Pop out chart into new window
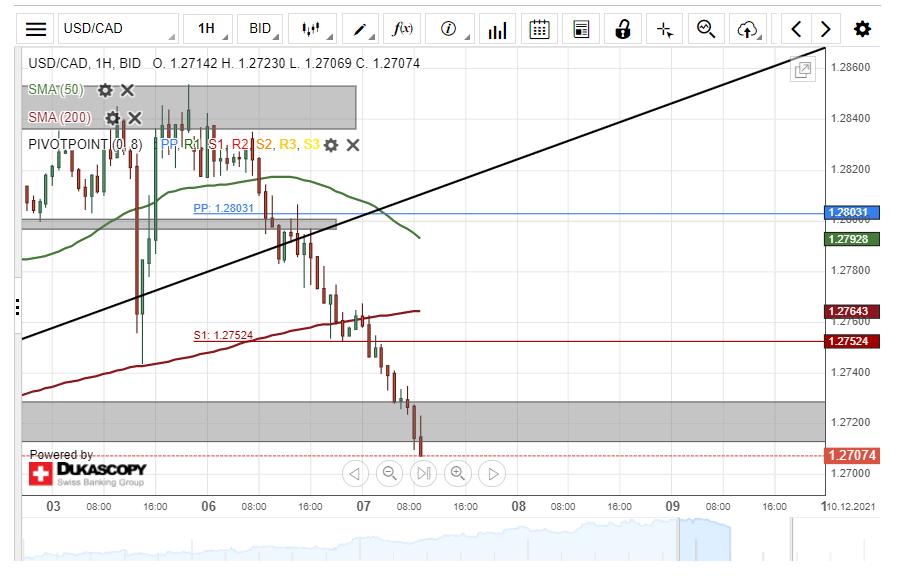The image size is (899, 575). click(x=803, y=70)
